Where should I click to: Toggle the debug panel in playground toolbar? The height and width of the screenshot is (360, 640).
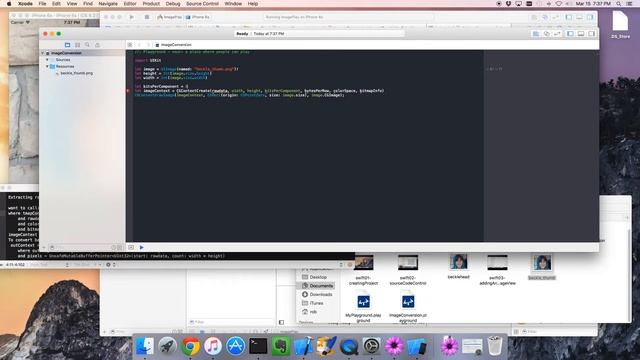click(x=581, y=34)
